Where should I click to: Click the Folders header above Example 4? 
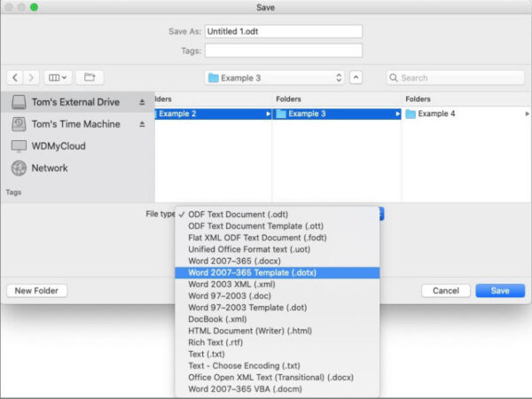[418, 99]
